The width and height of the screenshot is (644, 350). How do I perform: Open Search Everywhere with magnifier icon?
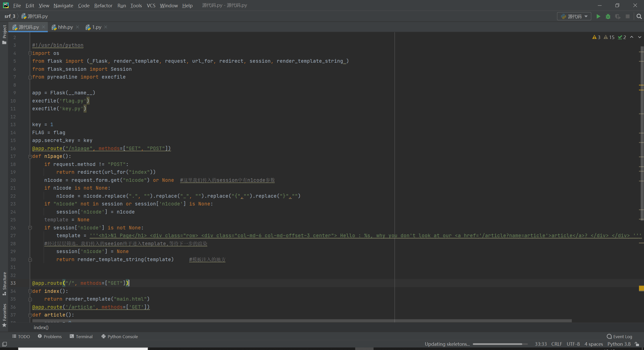(x=639, y=16)
